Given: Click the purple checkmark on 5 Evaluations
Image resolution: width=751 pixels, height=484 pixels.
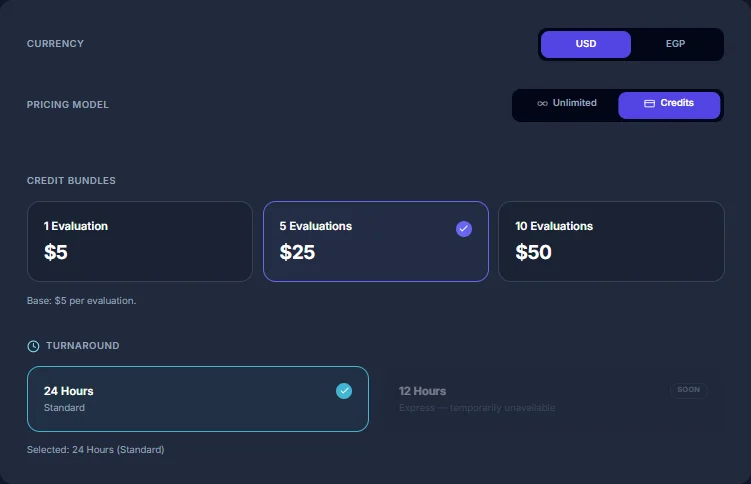Looking at the screenshot, I should [464, 229].
